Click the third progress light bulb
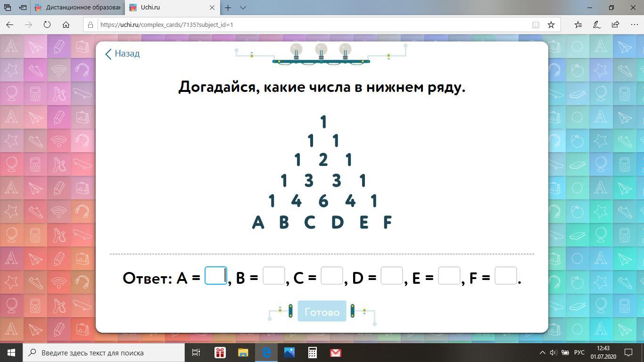644x362 pixels. click(x=345, y=51)
